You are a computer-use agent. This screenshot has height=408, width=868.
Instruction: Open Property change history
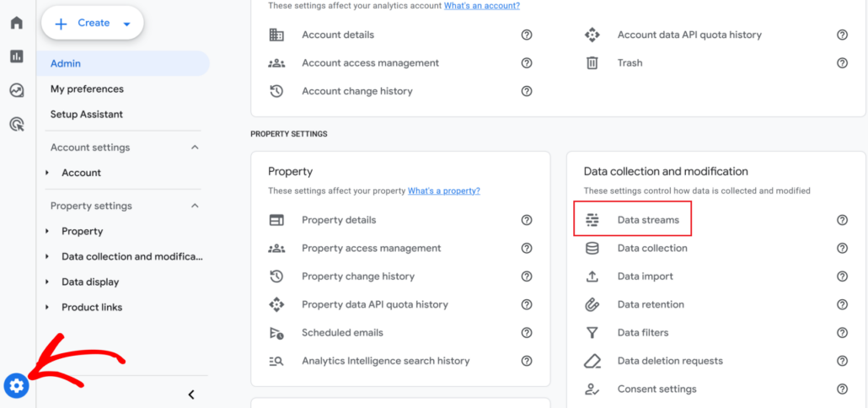point(358,276)
